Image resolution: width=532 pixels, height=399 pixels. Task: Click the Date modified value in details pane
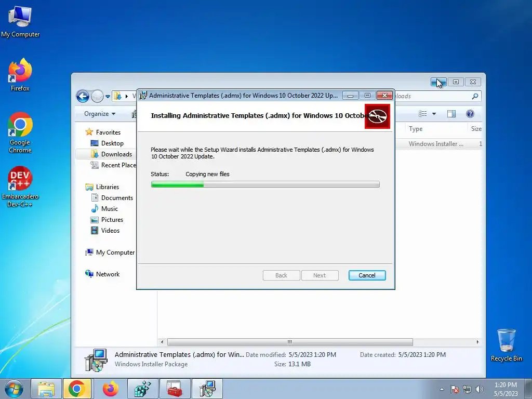(312, 354)
